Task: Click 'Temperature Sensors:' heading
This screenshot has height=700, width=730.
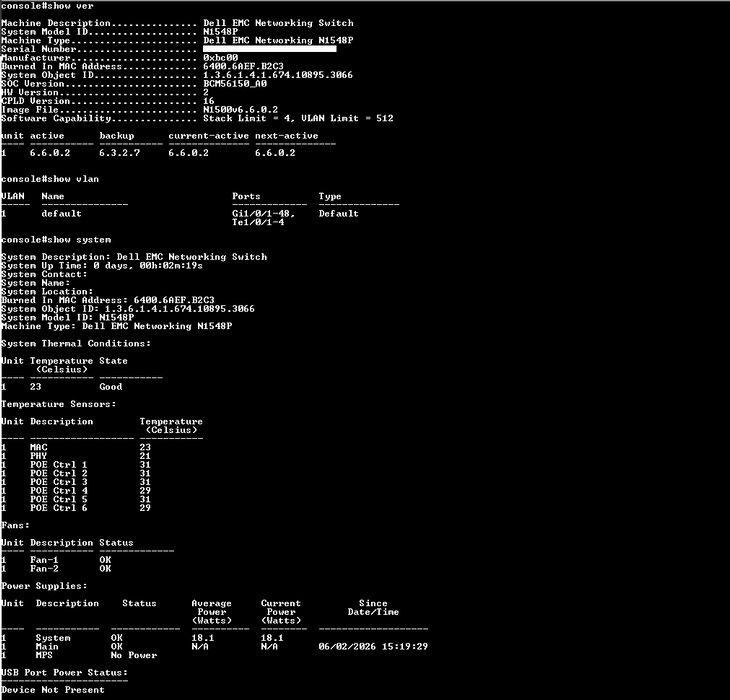Action: point(59,404)
